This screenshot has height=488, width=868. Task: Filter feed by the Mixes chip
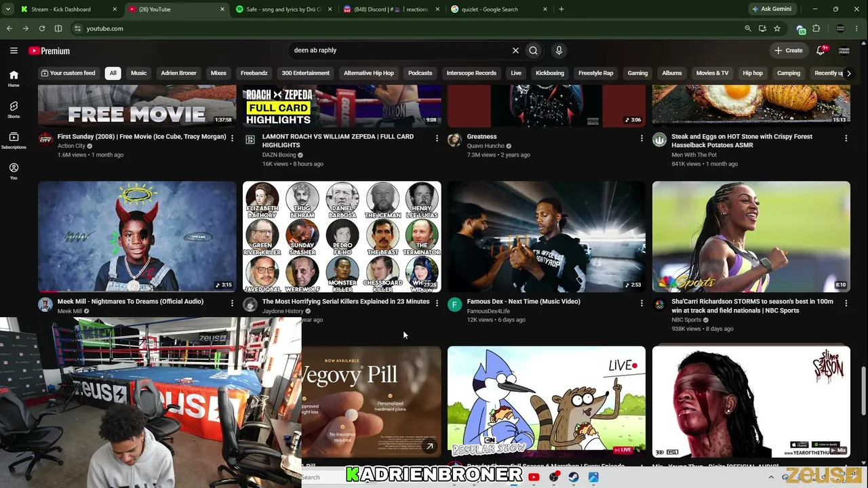(218, 73)
